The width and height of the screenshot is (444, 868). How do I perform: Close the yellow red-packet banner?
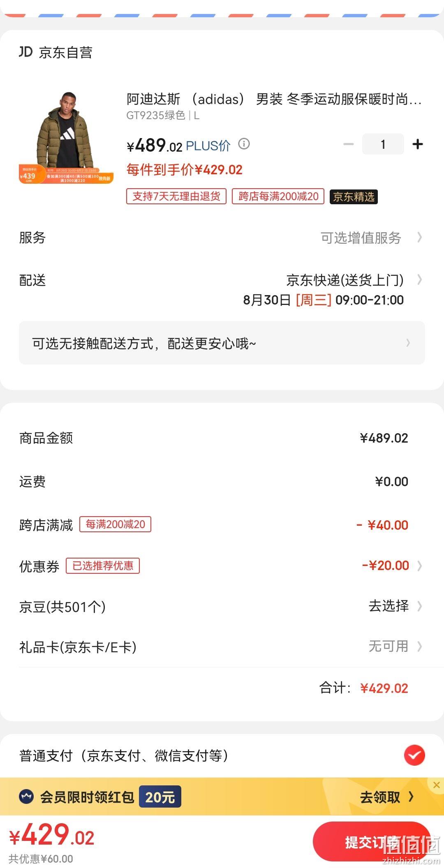point(436,785)
